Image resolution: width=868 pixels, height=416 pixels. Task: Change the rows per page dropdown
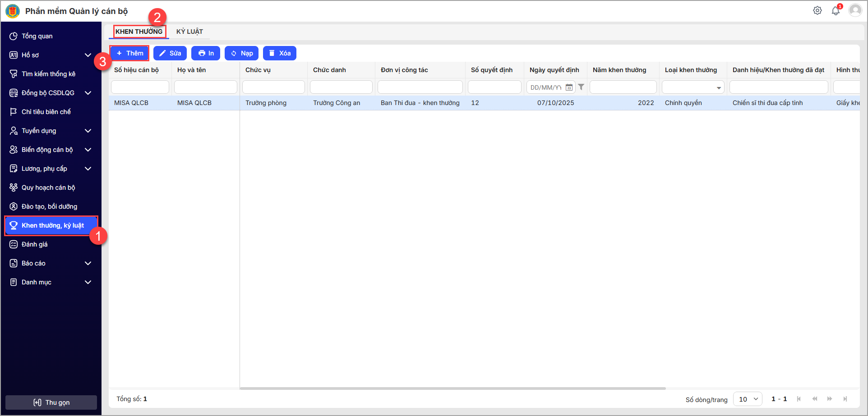click(748, 399)
